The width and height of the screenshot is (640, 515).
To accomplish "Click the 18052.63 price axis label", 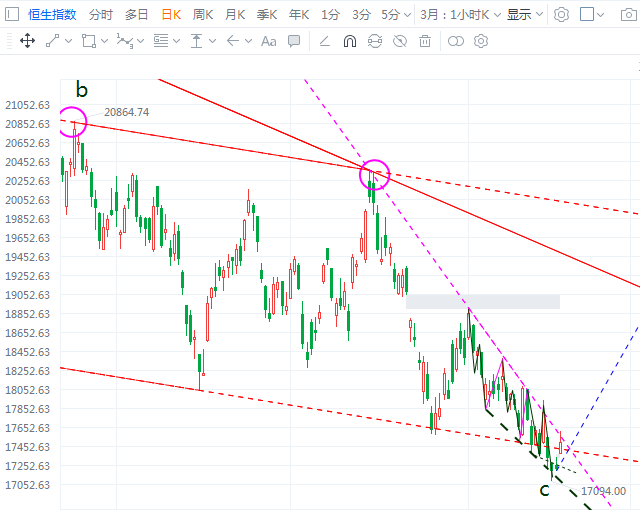I will tap(27, 390).
